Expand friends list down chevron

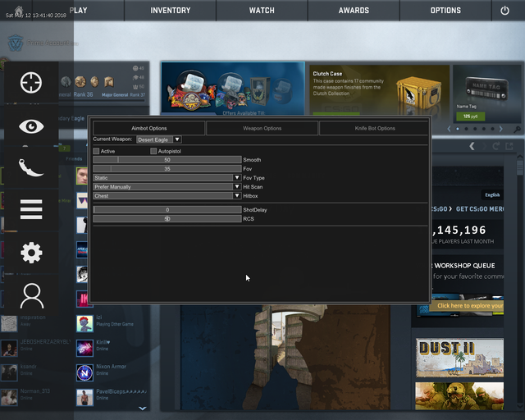pos(142,409)
